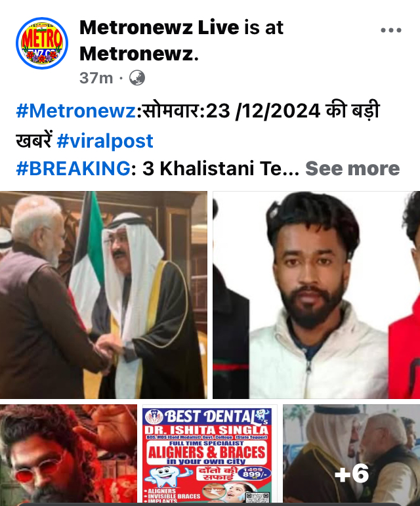Screen dimensions: 420x506
Task: Tap the Metronewz Live page name
Action: click(x=159, y=28)
